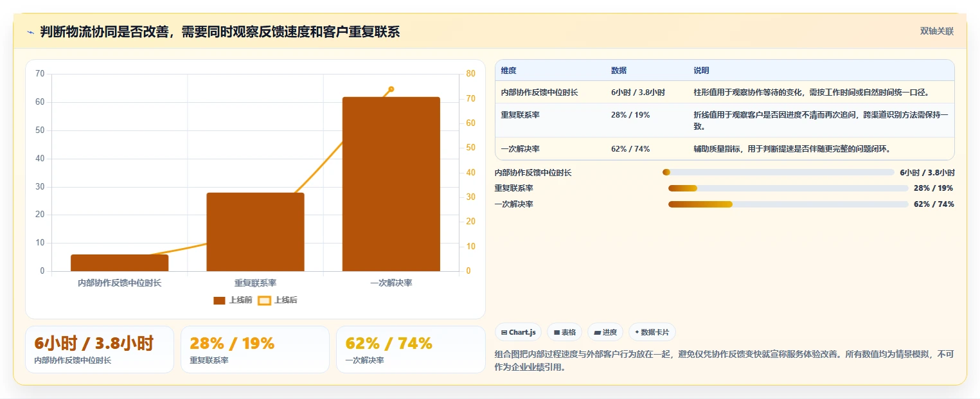Click the card title about 判断物流协同是否改善
The width and height of the screenshot is (980, 399).
[220, 32]
